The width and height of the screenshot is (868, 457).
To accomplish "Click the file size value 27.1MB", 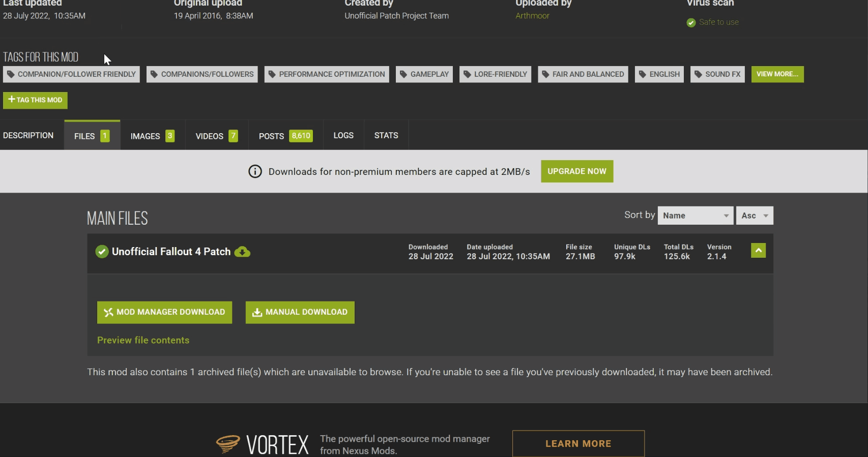I will (x=581, y=257).
